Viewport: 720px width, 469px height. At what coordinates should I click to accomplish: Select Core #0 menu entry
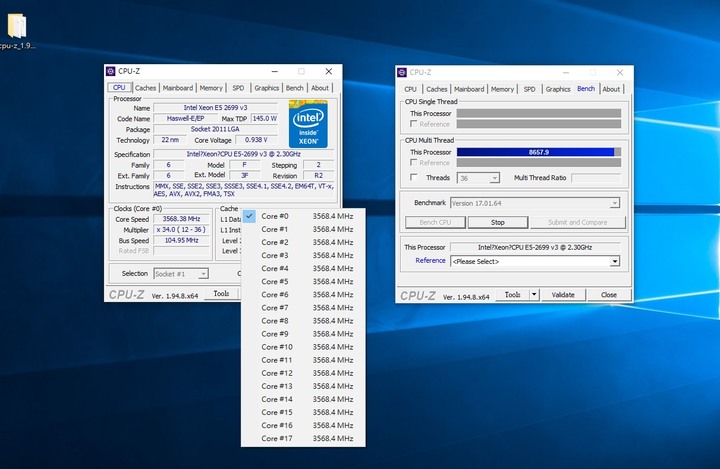tap(303, 216)
